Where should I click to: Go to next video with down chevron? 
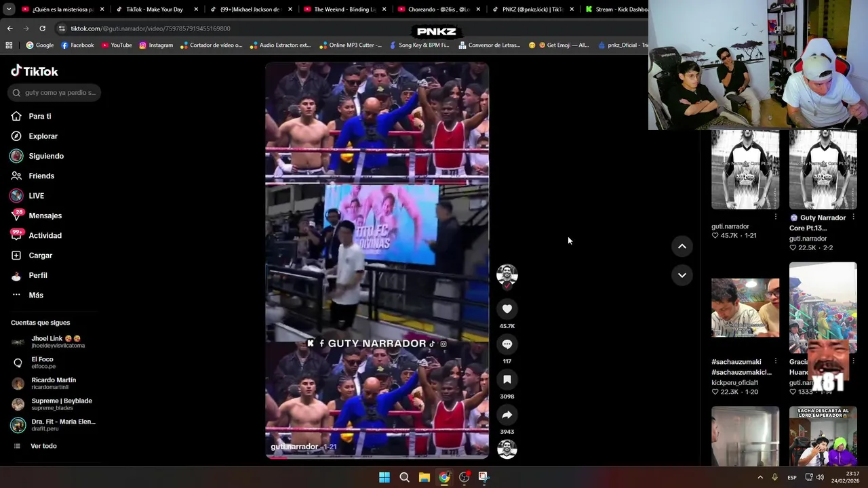pos(682,275)
